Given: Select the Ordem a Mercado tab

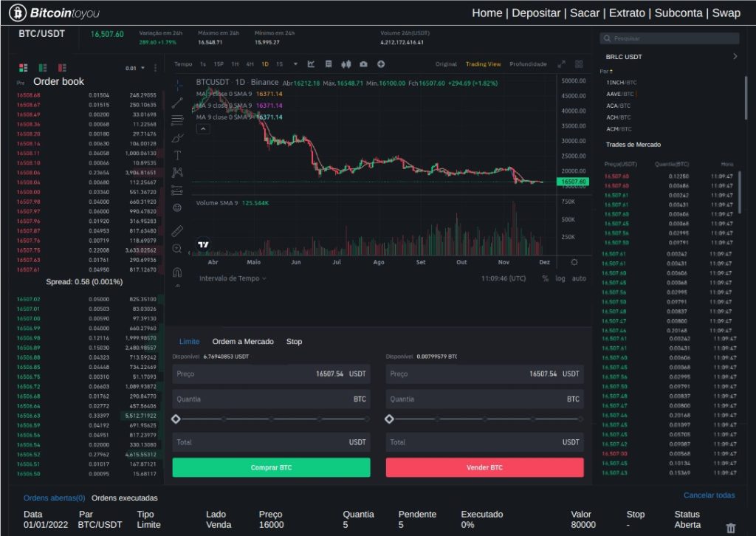Looking at the screenshot, I should pyautogui.click(x=243, y=341).
